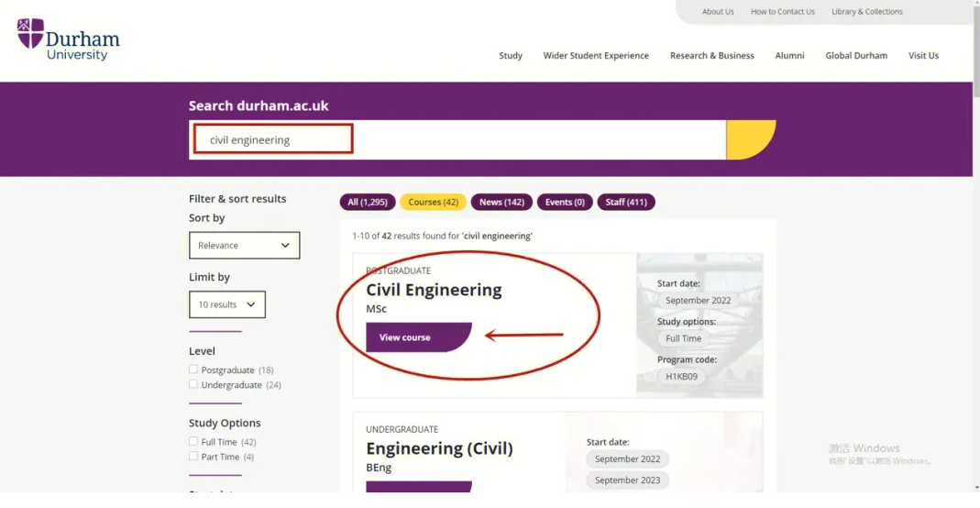The image size is (980, 508).
Task: Expand the Limit by 10 results dropdown
Action: tap(226, 304)
